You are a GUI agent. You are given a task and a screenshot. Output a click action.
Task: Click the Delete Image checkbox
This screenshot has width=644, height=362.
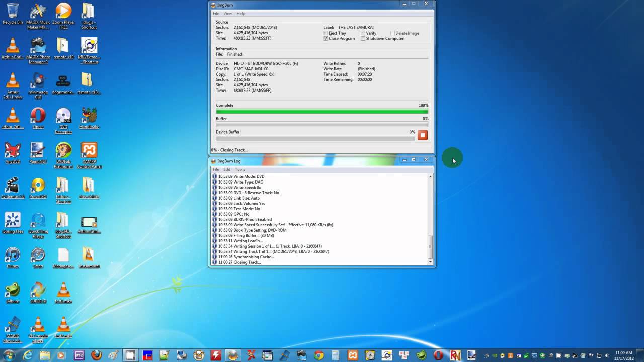point(392,33)
